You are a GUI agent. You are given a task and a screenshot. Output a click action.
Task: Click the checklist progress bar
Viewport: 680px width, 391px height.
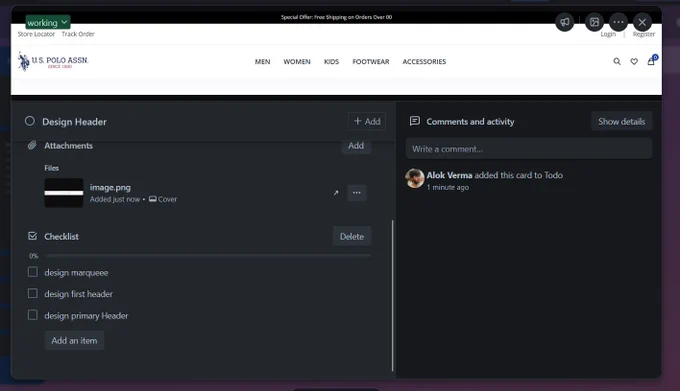click(x=207, y=256)
